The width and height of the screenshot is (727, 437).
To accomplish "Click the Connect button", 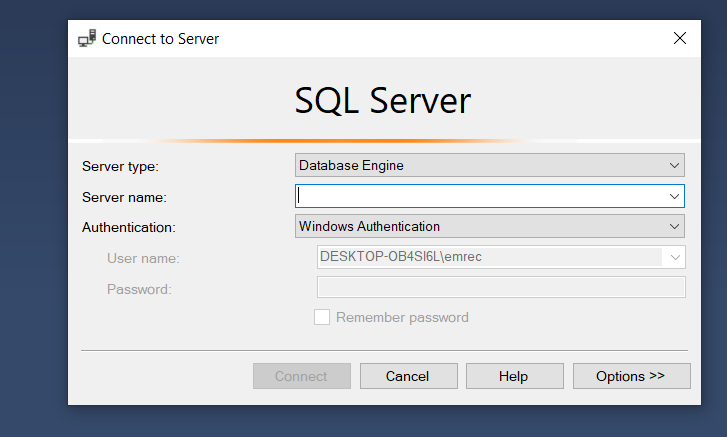I will tap(302, 376).
